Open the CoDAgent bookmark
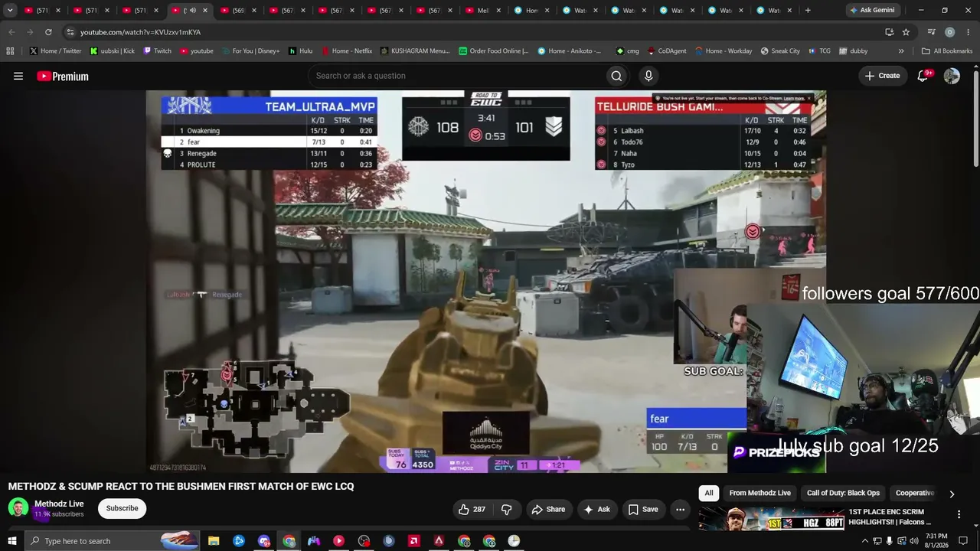The height and width of the screenshot is (551, 980). (x=666, y=51)
